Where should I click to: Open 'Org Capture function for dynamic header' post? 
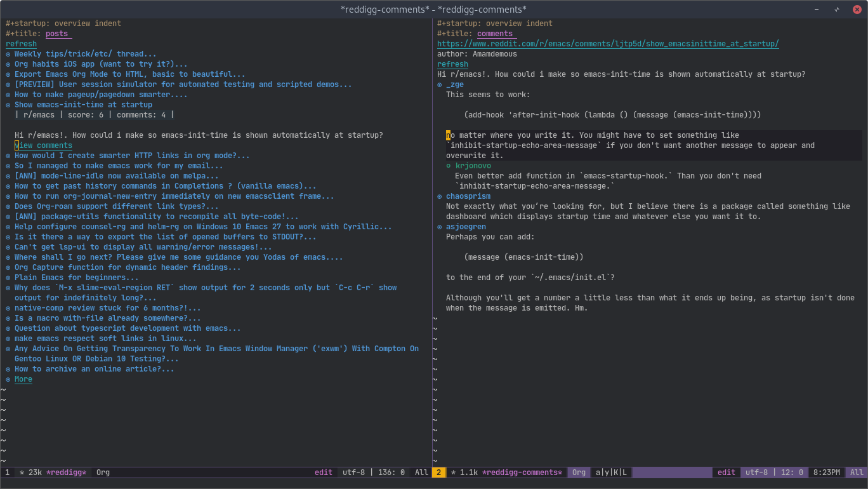tap(128, 267)
